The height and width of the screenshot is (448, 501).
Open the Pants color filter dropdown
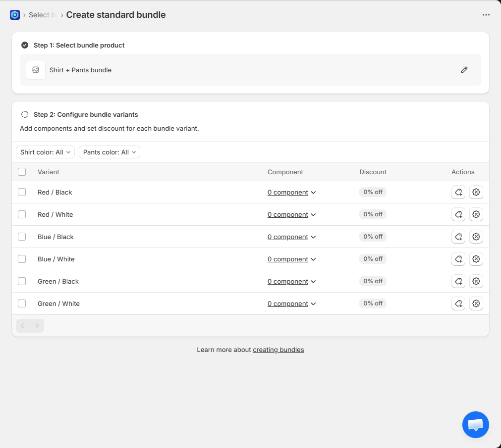coord(109,152)
